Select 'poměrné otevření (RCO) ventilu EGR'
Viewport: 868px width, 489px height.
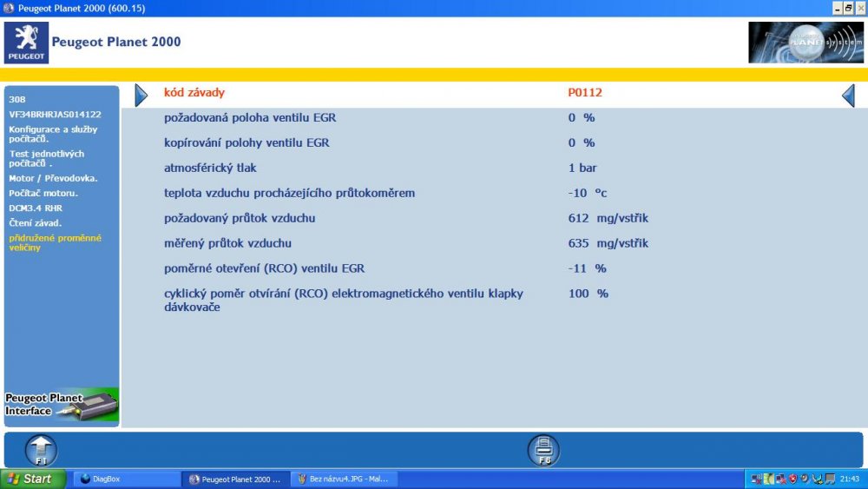[x=264, y=268]
